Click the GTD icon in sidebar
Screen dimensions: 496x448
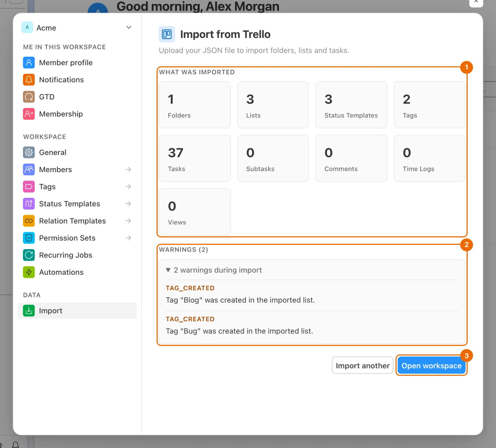point(29,97)
